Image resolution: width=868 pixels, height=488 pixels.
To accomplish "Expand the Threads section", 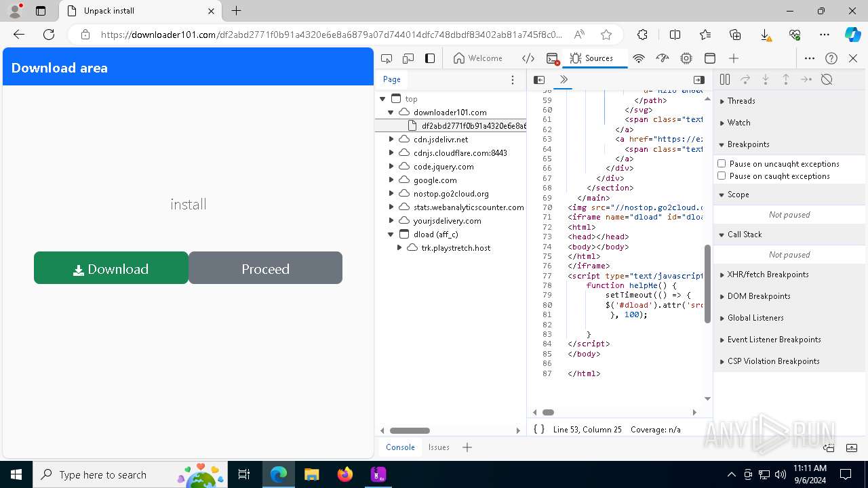I will point(789,101).
